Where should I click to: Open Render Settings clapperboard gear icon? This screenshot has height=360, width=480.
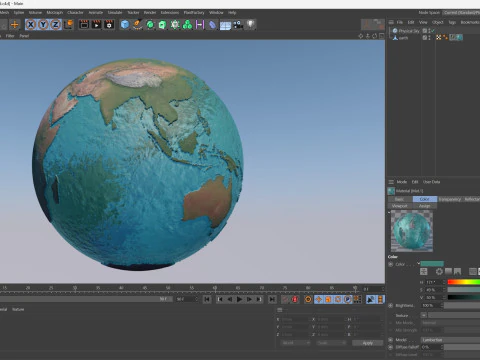click(109, 25)
